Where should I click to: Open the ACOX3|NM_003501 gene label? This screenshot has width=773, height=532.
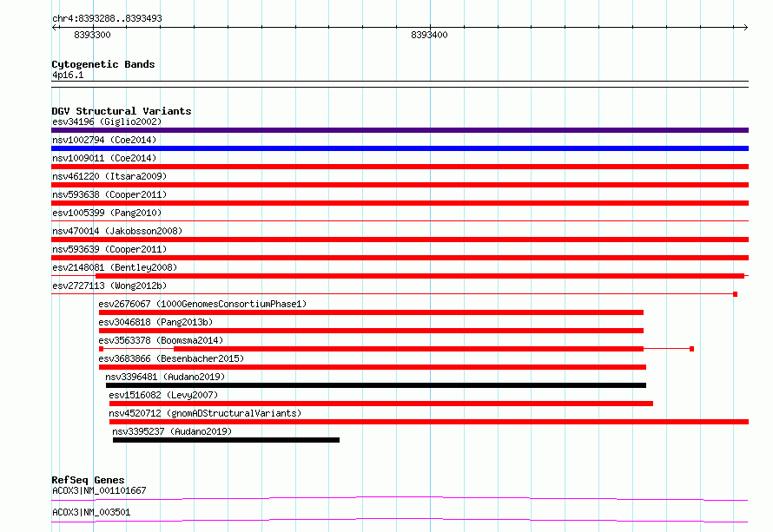91,512
